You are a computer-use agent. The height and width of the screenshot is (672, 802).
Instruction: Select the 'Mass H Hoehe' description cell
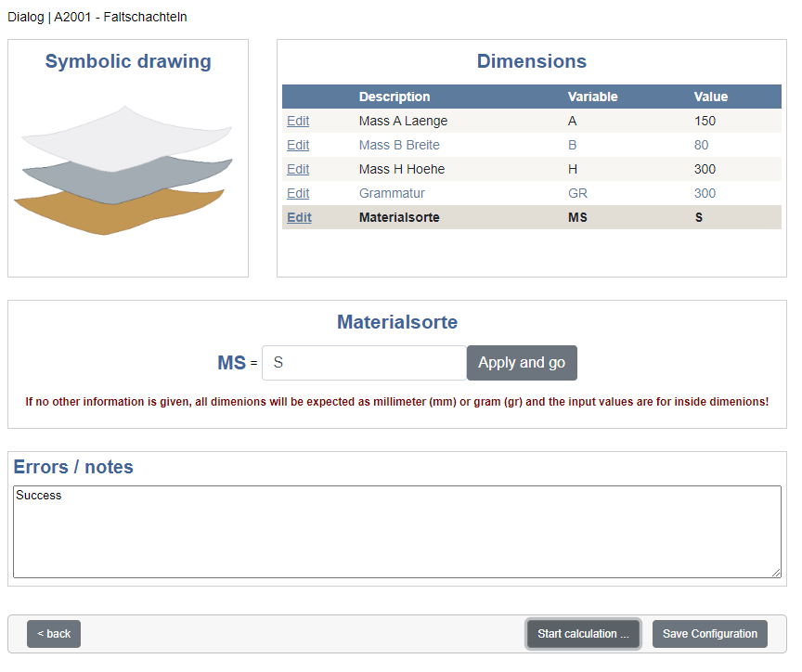pyautogui.click(x=402, y=169)
